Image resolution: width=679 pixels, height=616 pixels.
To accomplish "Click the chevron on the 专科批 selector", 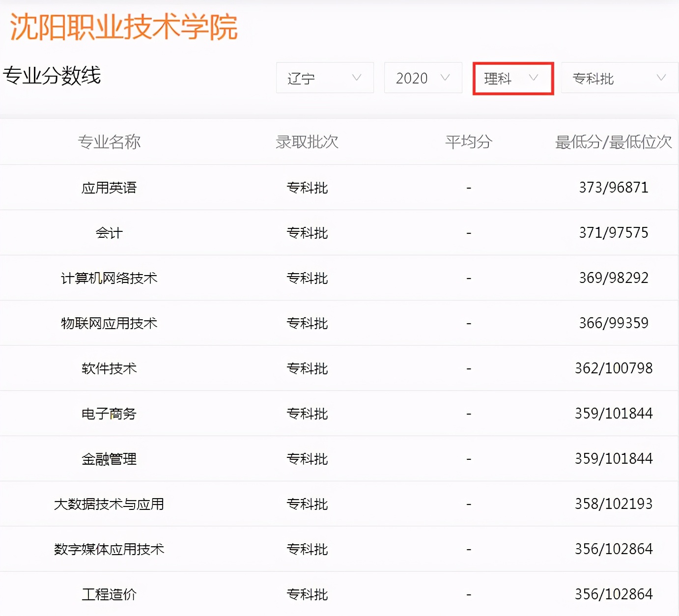I will [x=661, y=78].
